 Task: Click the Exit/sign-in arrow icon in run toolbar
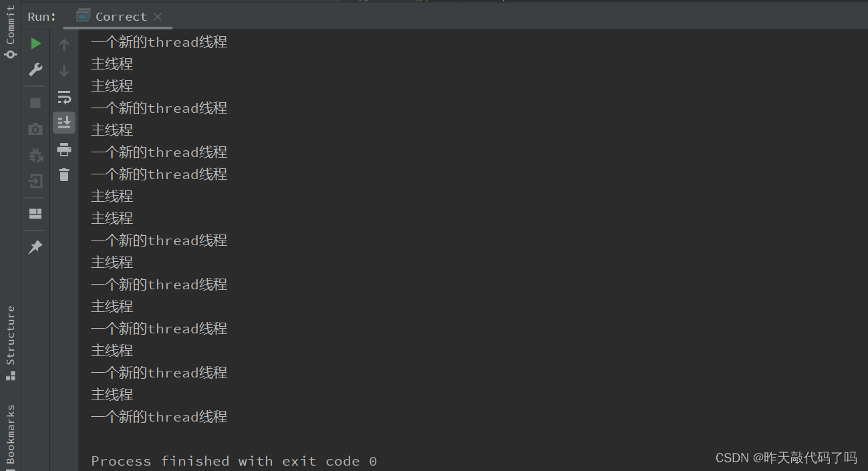[35, 181]
